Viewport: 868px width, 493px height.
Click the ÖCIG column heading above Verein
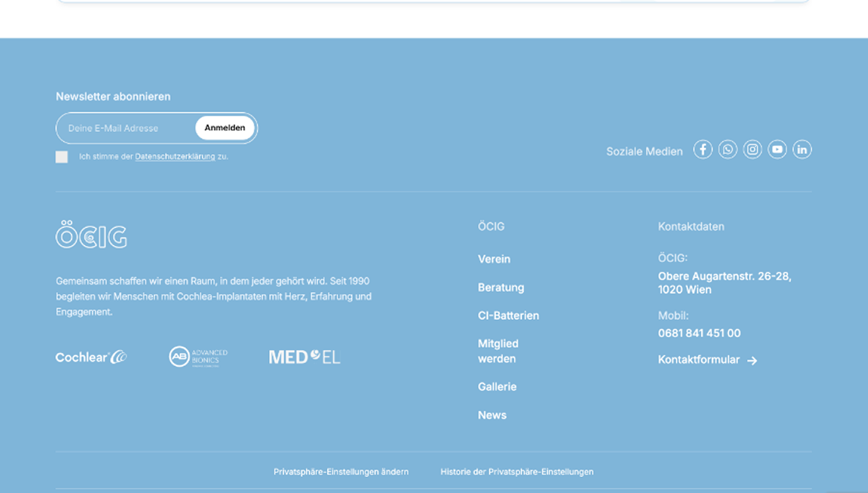(491, 227)
